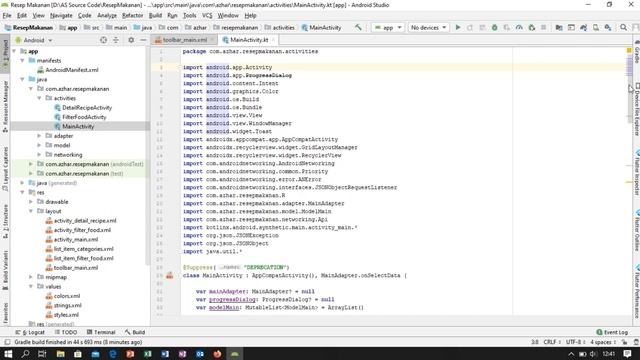
Task: Open the No devices dropdown
Action: point(428,27)
